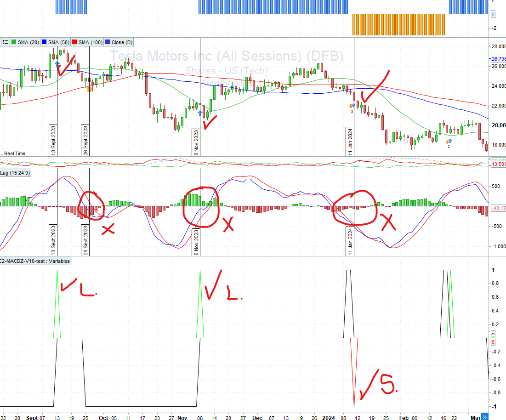Select the 13 Sept 2023 marker on the MACD panel
The image size is (506, 420).
pyautogui.click(x=53, y=240)
